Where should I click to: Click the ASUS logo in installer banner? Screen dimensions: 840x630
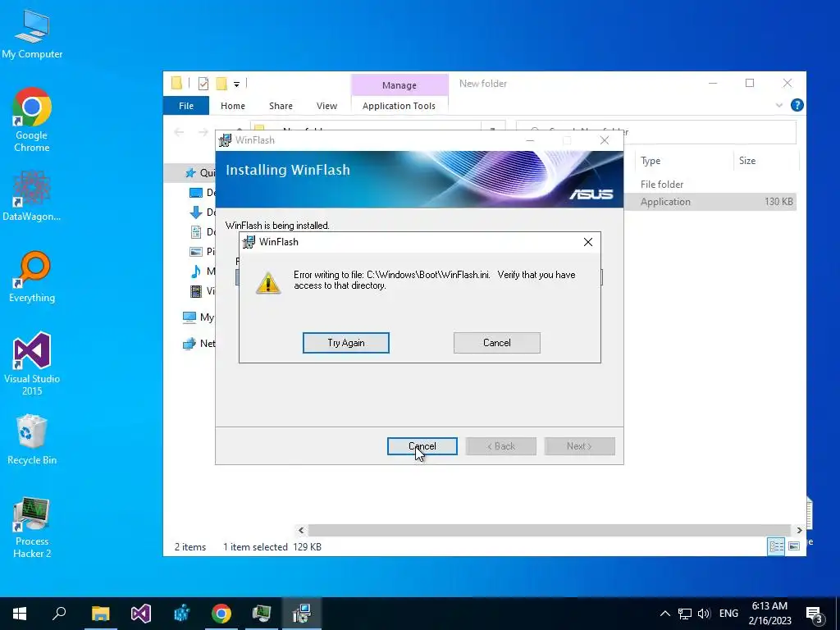coord(591,194)
